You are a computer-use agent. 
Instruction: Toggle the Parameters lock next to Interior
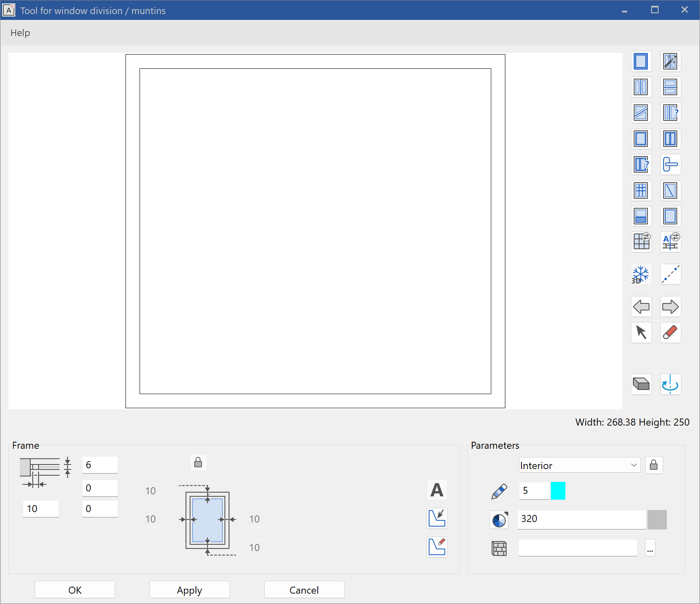click(x=654, y=465)
